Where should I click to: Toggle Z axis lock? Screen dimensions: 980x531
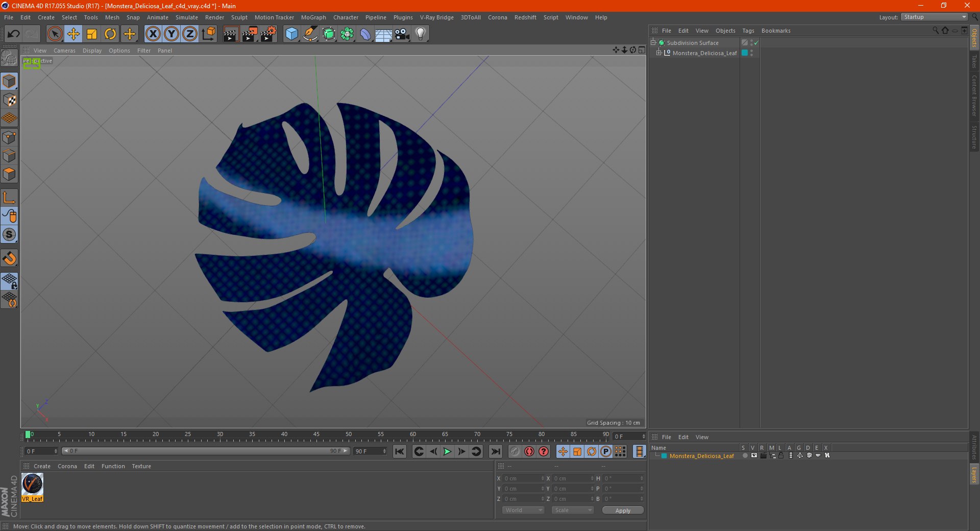click(x=190, y=34)
